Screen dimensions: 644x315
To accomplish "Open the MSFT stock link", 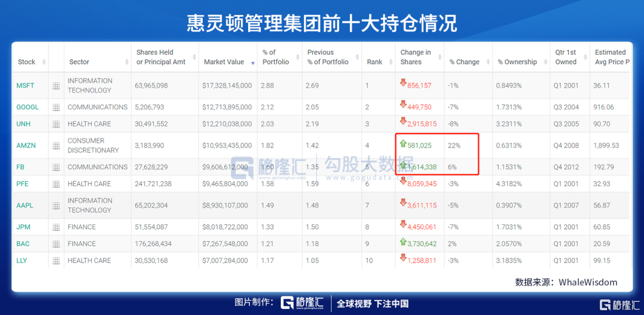I will (x=25, y=86).
